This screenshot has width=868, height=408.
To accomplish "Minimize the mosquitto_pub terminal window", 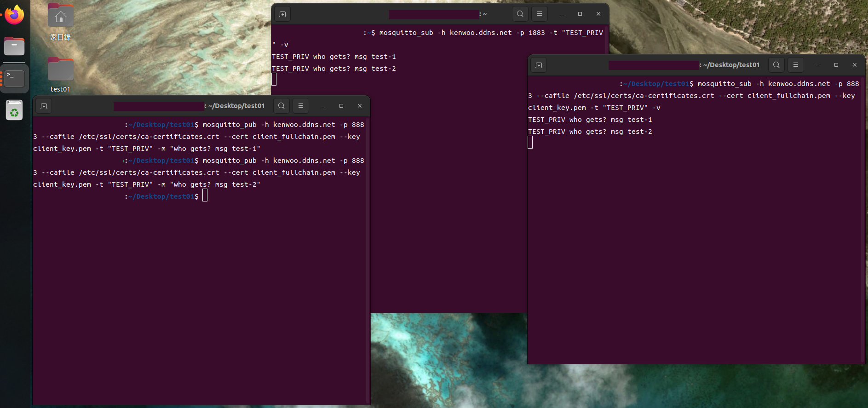I will (323, 106).
